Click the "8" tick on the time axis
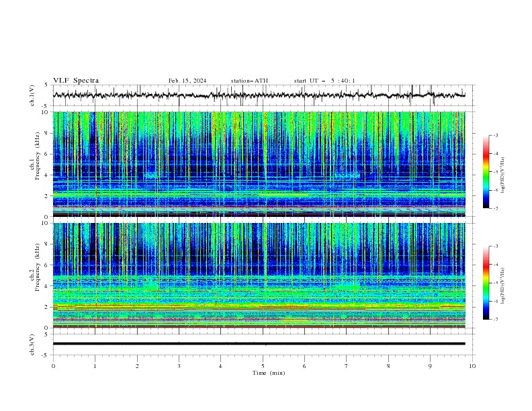The image size is (532, 411). [388, 366]
